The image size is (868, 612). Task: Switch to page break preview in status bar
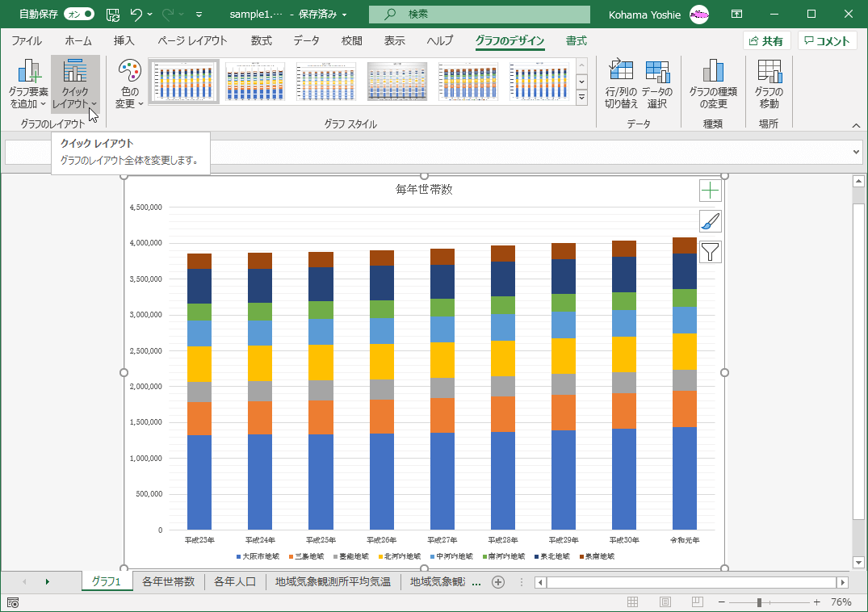click(x=696, y=602)
